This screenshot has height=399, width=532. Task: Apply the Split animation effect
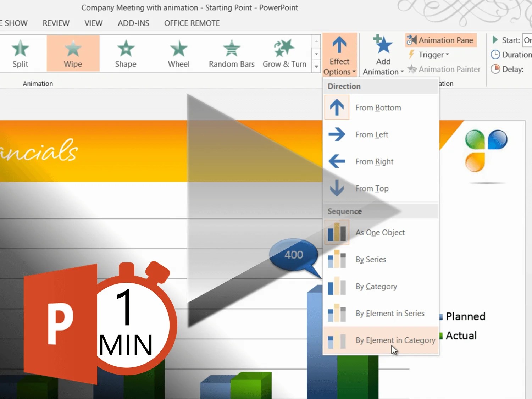click(20, 53)
